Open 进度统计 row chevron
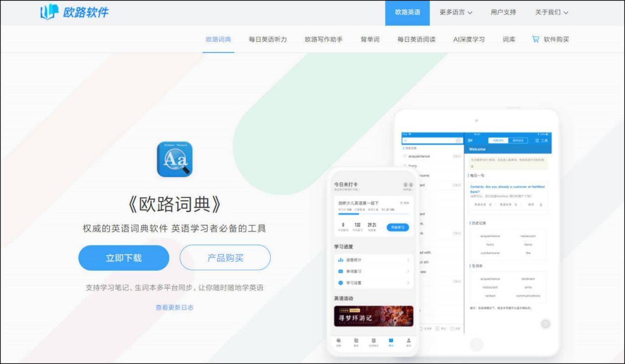This screenshot has width=625, height=364. (x=408, y=260)
